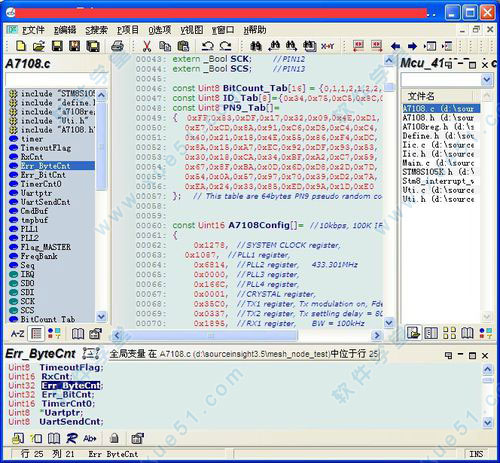Click the Search binoculars icon

tap(256, 46)
